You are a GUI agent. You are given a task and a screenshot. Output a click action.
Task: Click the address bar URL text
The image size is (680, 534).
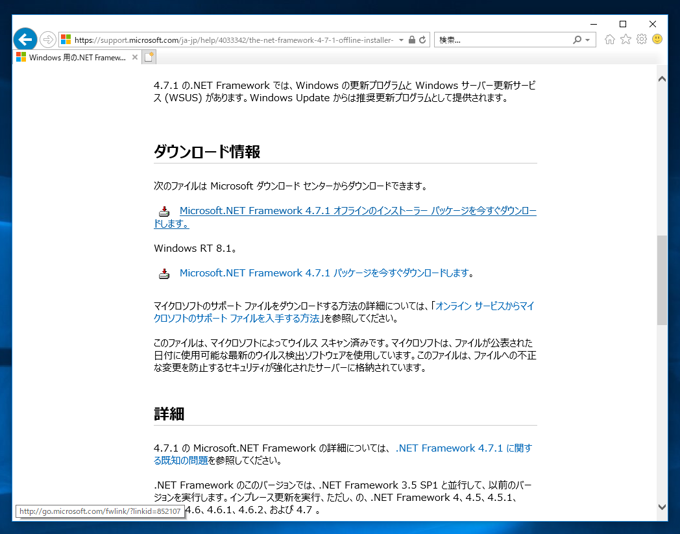[x=234, y=40]
